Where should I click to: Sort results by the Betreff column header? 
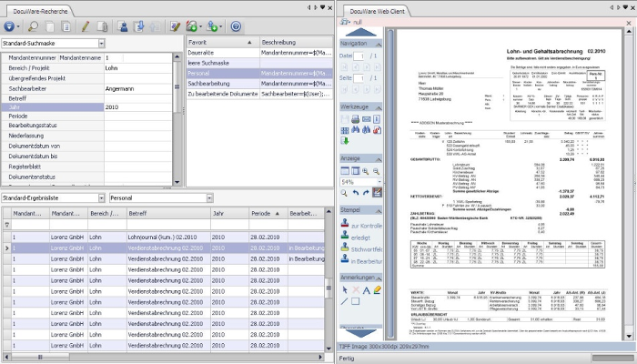[168, 213]
